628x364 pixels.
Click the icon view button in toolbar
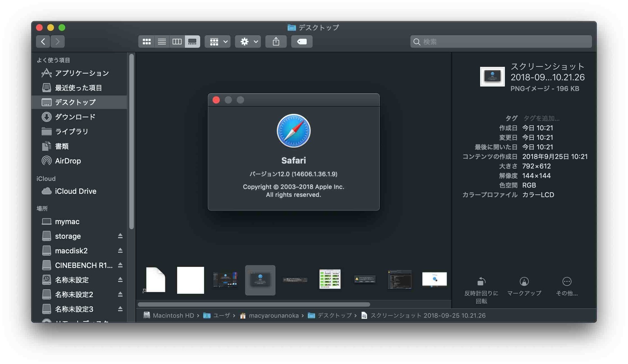146,41
